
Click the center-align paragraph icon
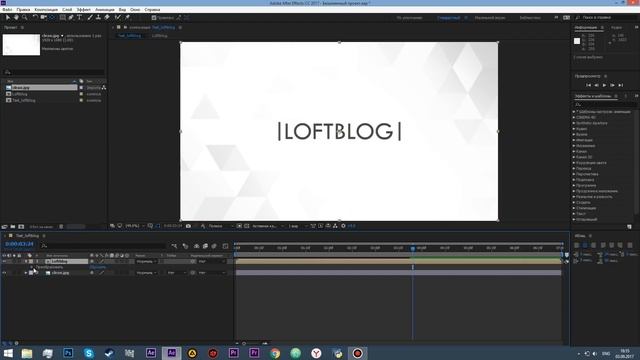point(585,245)
